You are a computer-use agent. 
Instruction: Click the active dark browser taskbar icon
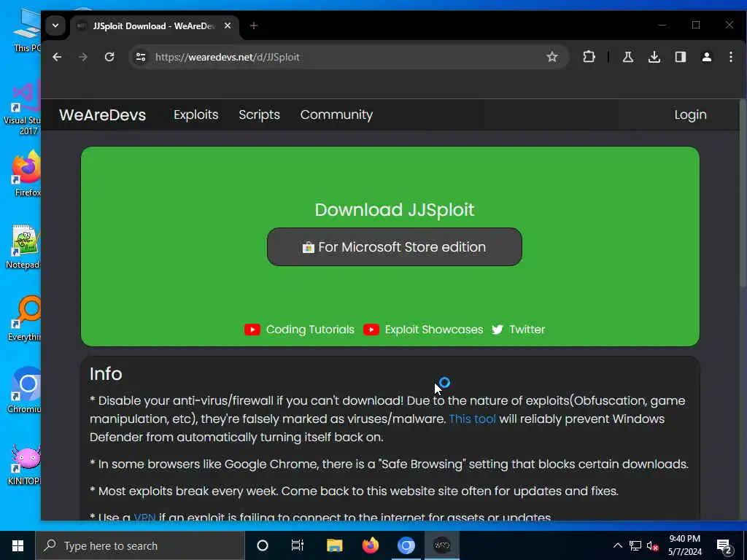(x=441, y=545)
